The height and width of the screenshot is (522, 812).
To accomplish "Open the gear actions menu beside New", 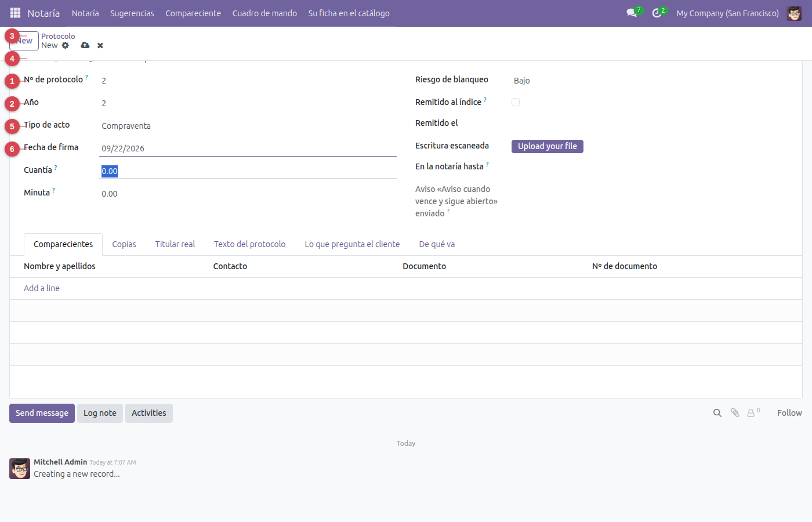I will click(66, 45).
